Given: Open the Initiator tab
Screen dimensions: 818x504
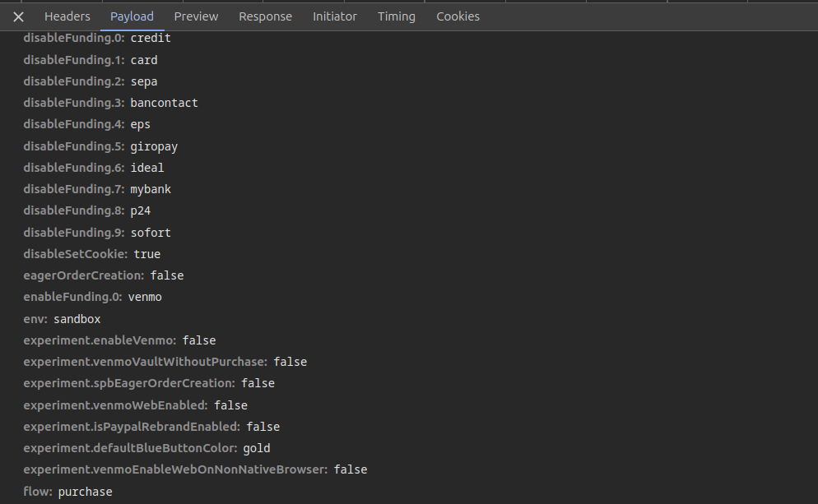Looking at the screenshot, I should click(334, 16).
